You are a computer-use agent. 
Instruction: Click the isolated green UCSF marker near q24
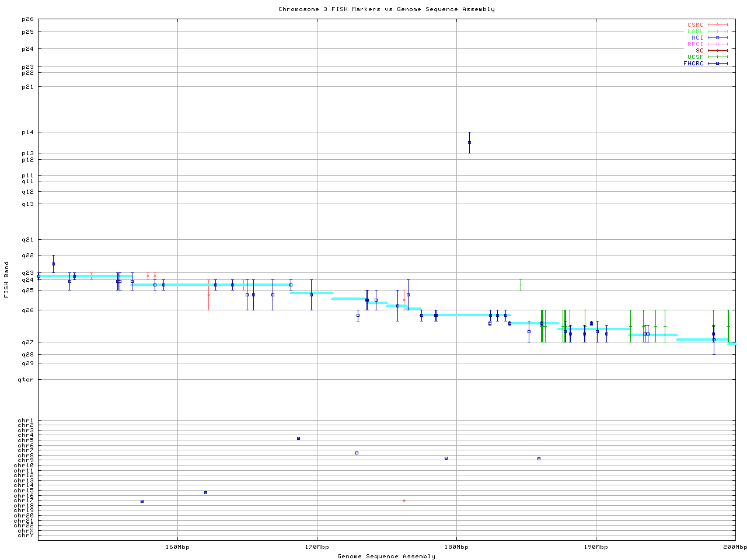coord(521,285)
